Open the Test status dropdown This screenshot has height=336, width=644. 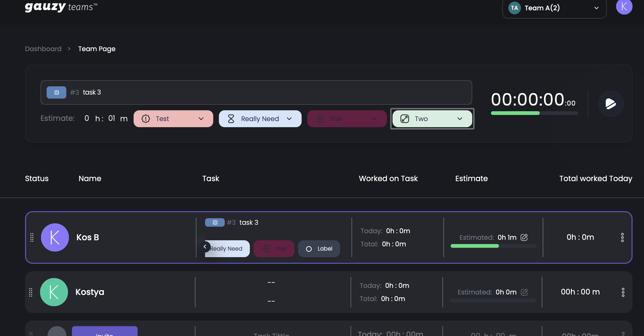173,119
